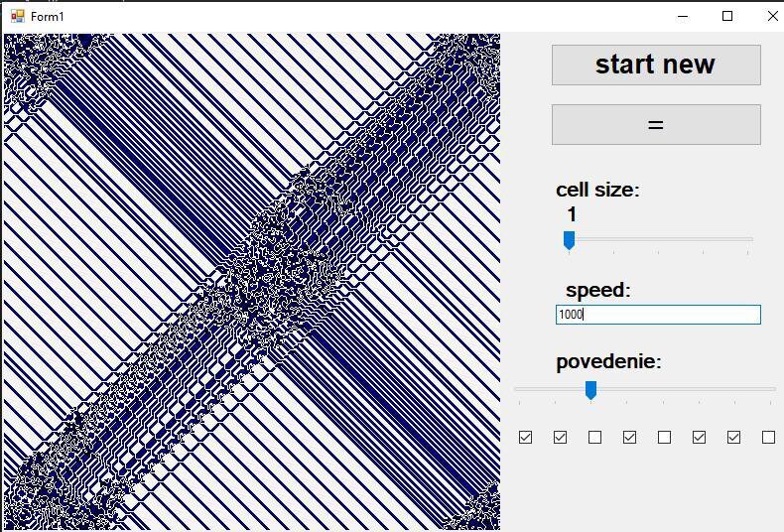Click the speed label
This screenshot has height=532, width=784.
click(x=598, y=290)
